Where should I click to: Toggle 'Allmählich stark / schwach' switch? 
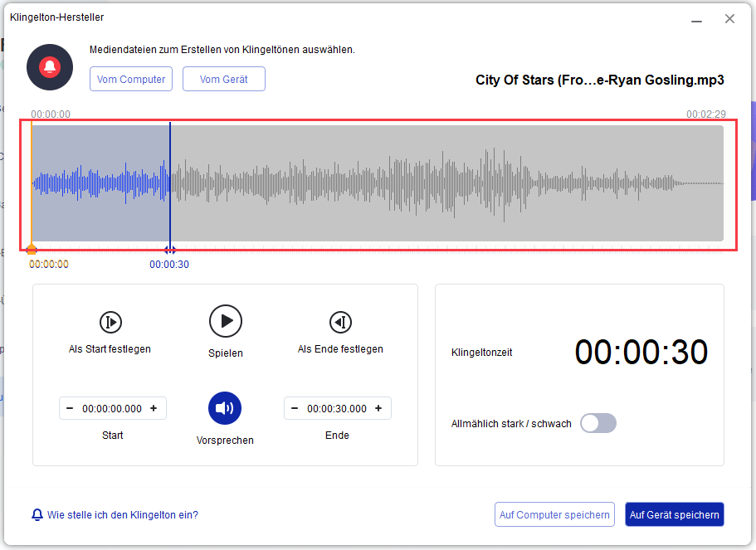pos(598,423)
